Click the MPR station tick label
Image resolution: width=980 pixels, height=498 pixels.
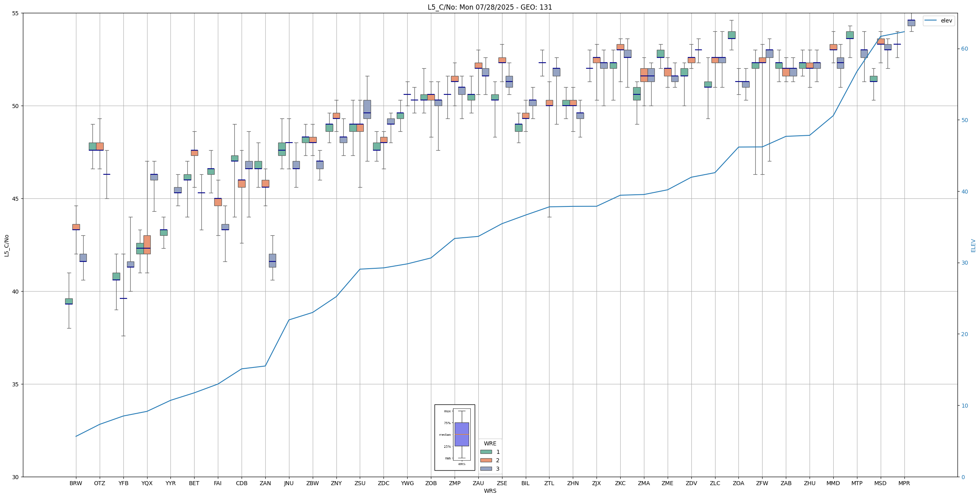click(904, 483)
